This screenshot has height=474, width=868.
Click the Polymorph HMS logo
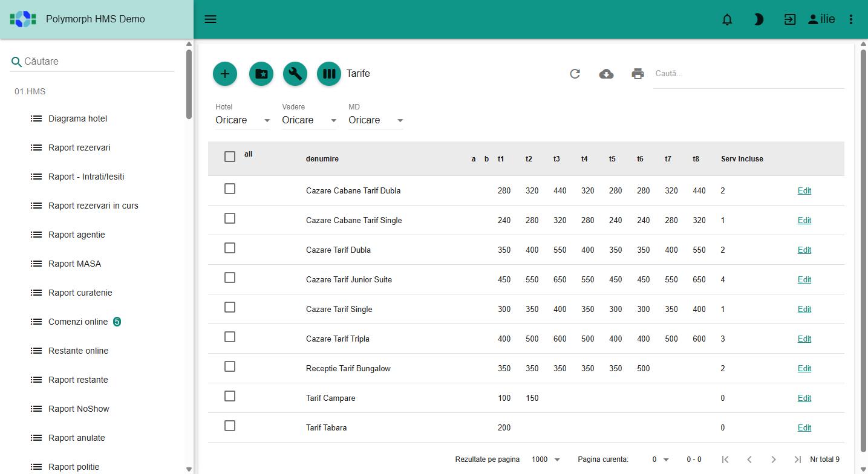[23, 19]
